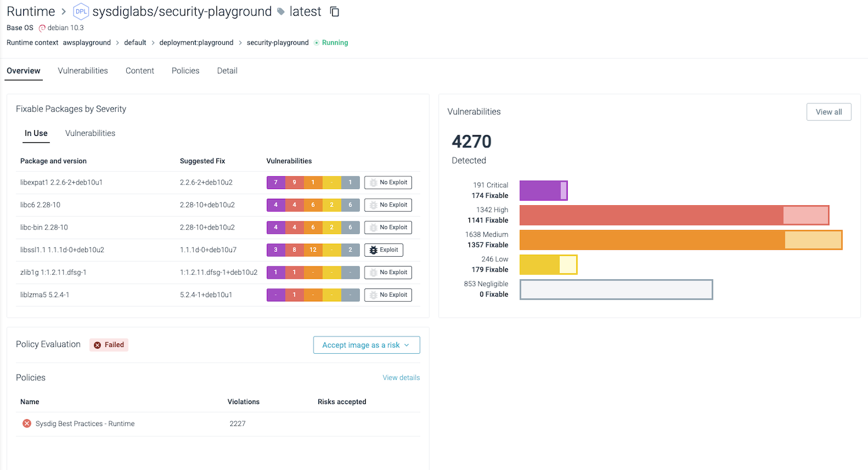Select libc-bin 2.28-10 package name
This screenshot has width=868, height=470.
click(x=44, y=228)
